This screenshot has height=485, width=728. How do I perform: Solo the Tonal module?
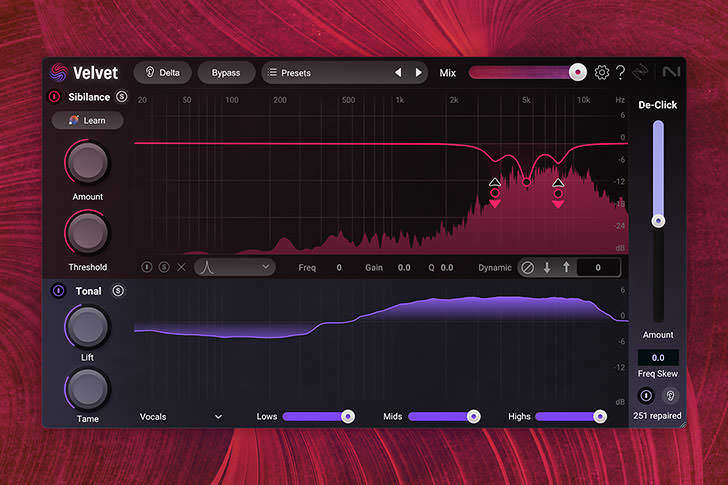[118, 291]
